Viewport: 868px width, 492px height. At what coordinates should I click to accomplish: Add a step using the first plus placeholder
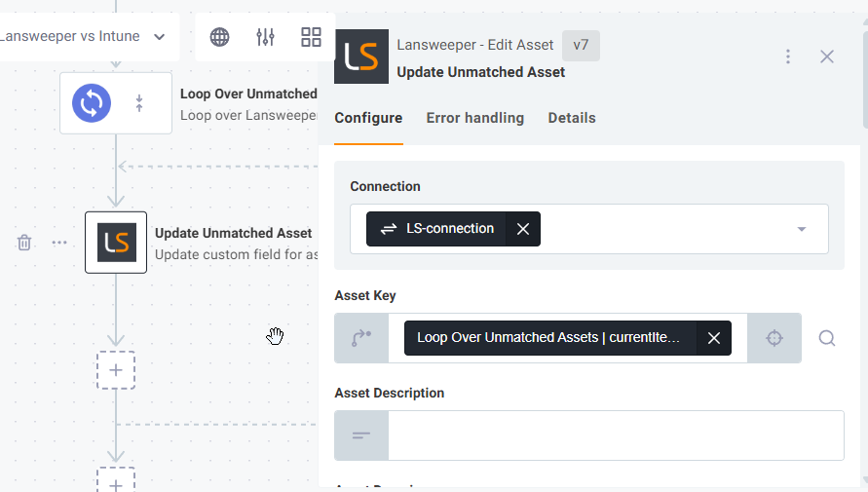(116, 370)
